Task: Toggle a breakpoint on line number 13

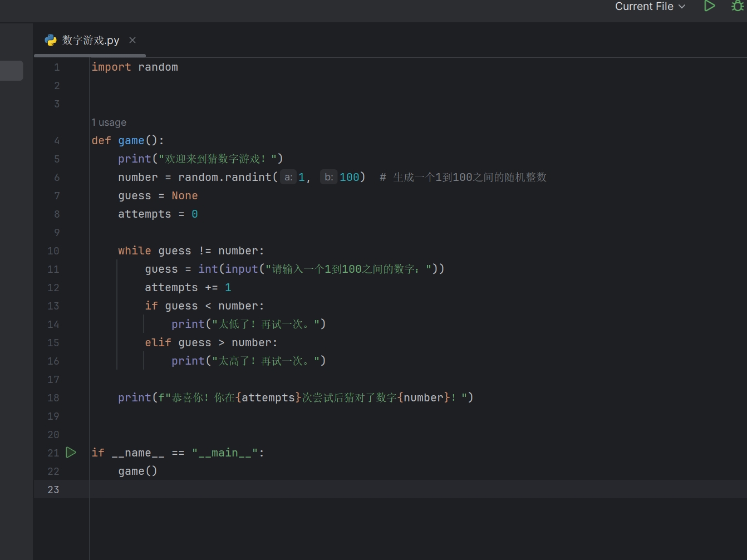Action: pos(53,306)
